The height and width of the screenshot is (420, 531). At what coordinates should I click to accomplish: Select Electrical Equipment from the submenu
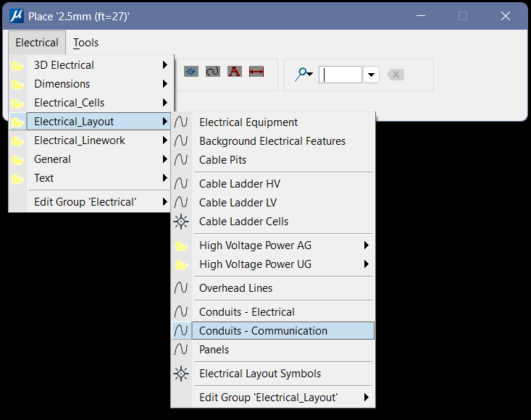pos(248,122)
